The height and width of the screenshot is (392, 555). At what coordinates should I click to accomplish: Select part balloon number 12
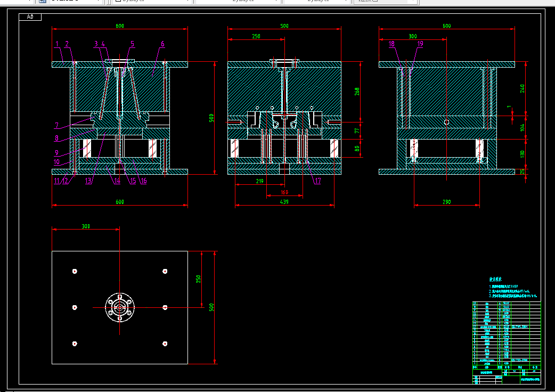tap(65, 181)
